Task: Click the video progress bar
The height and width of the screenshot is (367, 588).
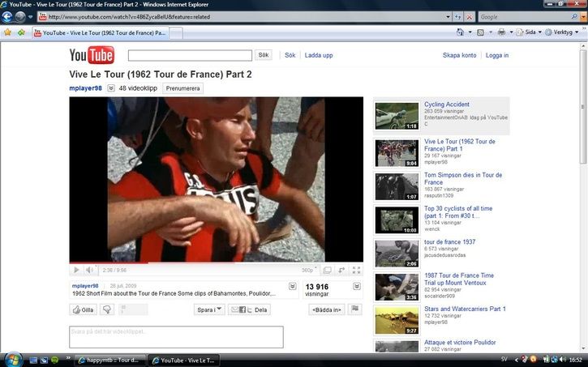Action: pyautogui.click(x=216, y=262)
